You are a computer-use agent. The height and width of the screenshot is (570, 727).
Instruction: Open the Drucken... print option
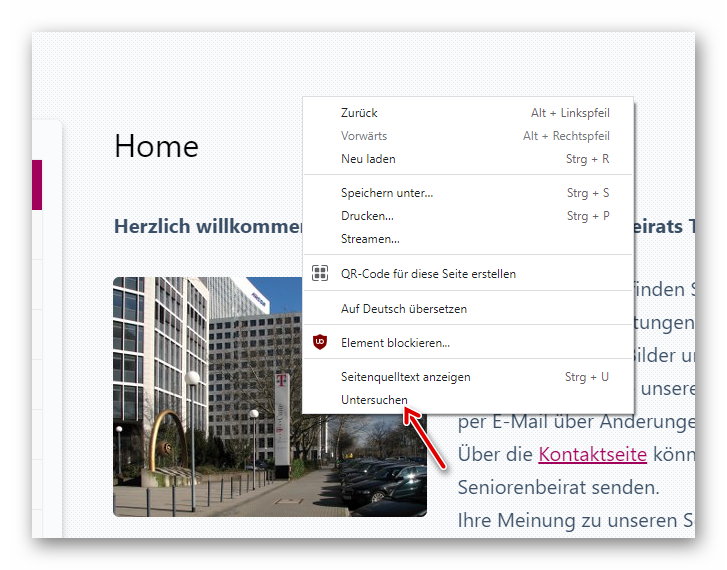[x=367, y=216]
